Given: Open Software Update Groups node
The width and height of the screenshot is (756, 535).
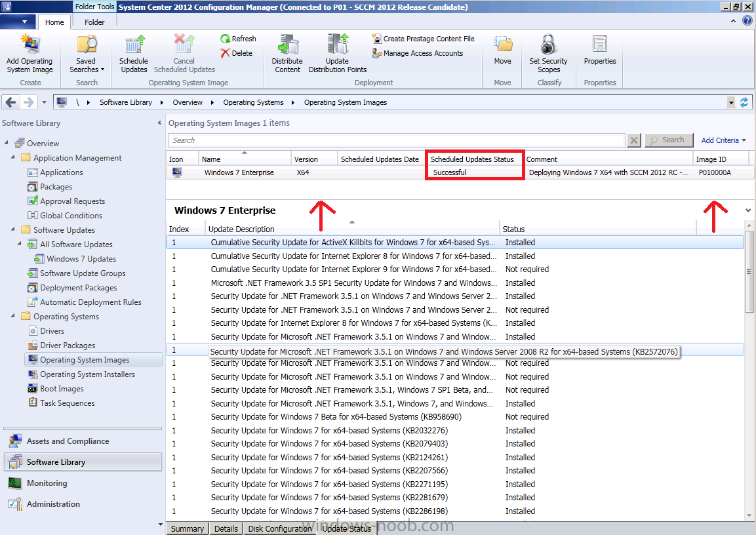Looking at the screenshot, I should click(x=76, y=273).
